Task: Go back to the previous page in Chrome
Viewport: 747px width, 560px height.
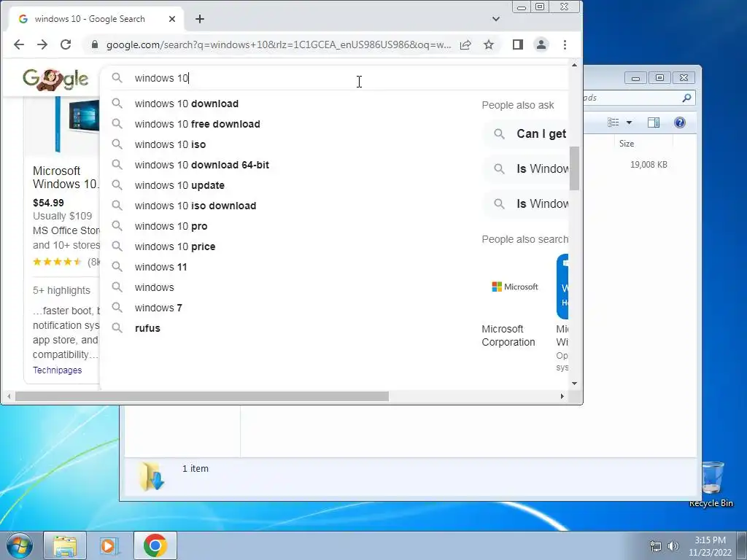Action: 18,44
